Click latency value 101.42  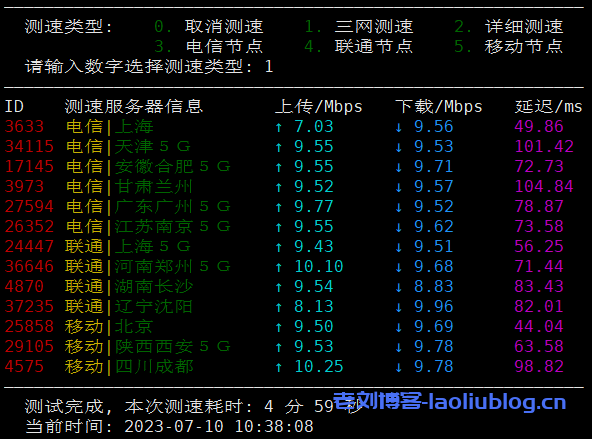pyautogui.click(x=544, y=146)
